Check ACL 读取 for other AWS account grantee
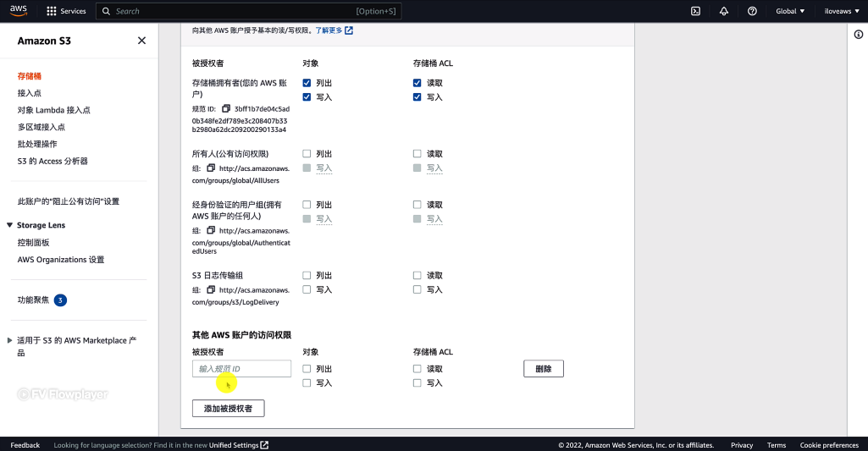This screenshot has height=451, width=868. (417, 369)
